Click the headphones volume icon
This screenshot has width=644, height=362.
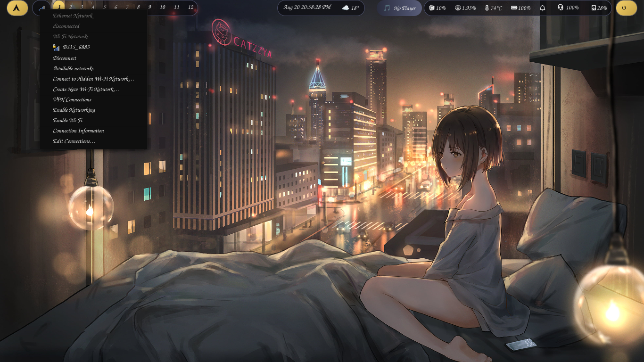coord(560,8)
